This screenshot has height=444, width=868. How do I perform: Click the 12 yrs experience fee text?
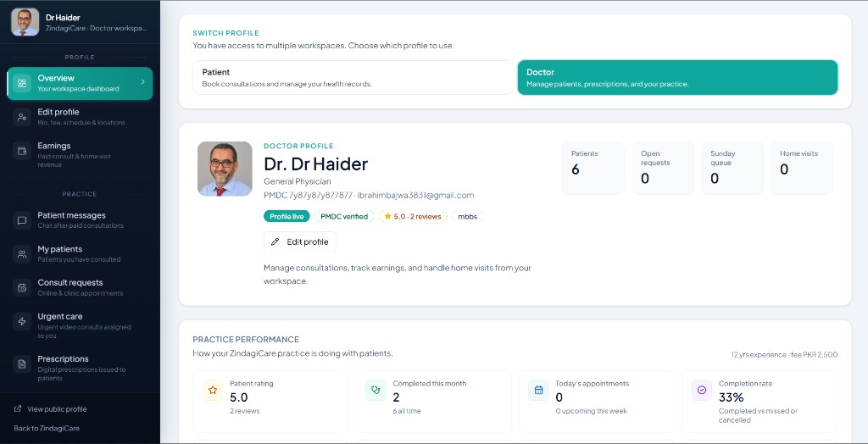[784, 355]
